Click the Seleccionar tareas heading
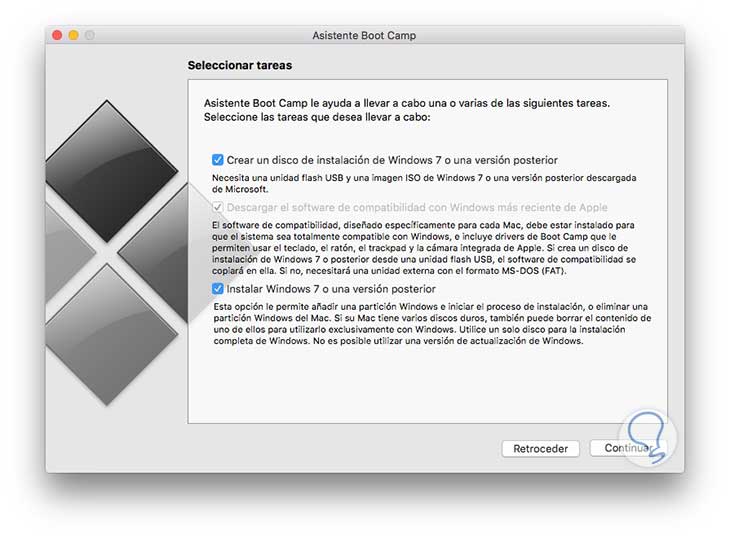730x538 pixels. pos(240,65)
